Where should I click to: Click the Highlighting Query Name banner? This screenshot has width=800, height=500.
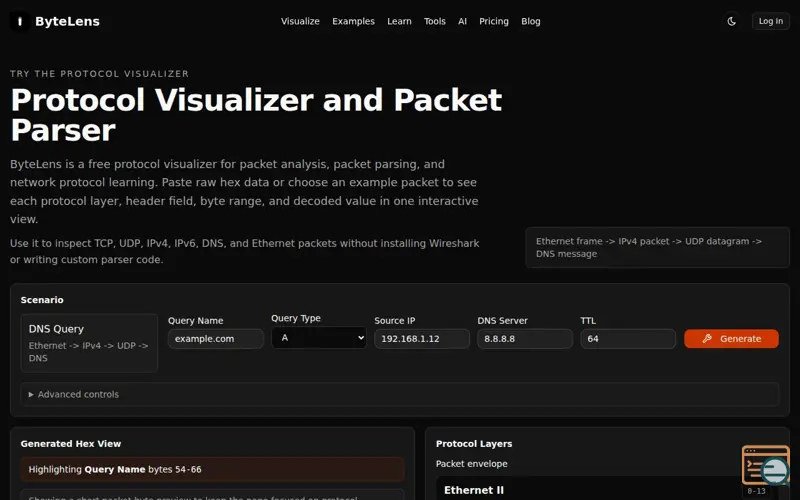[213, 469]
